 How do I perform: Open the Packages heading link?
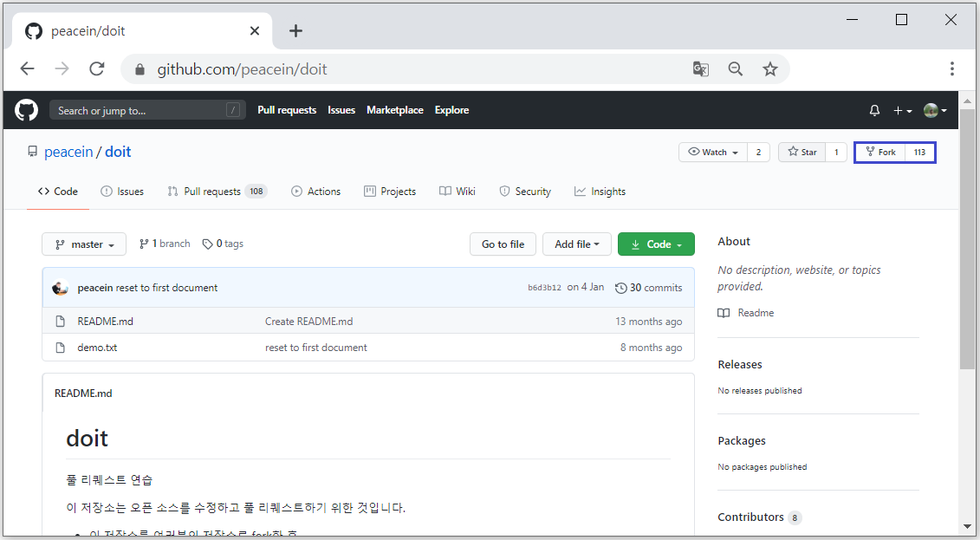tap(742, 440)
